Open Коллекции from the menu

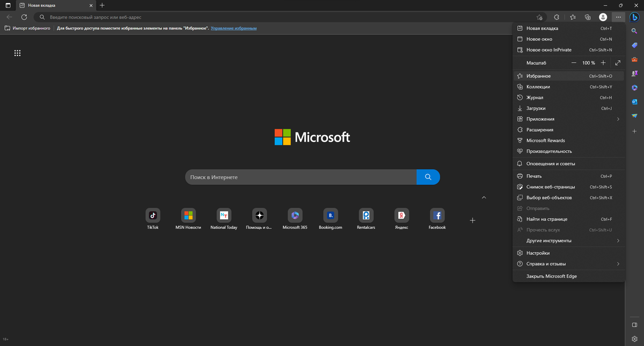pyautogui.click(x=569, y=87)
